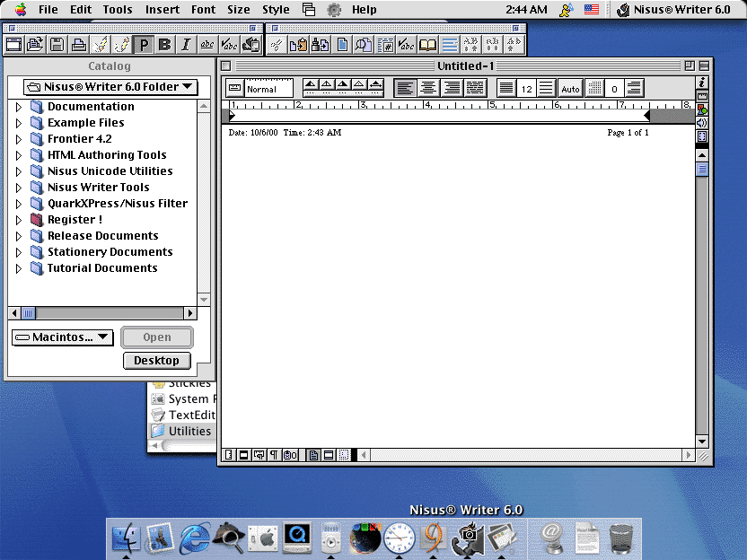Screen dimensions: 747x560
Task: Click the Finder icon in the Dock
Action: 126,538
